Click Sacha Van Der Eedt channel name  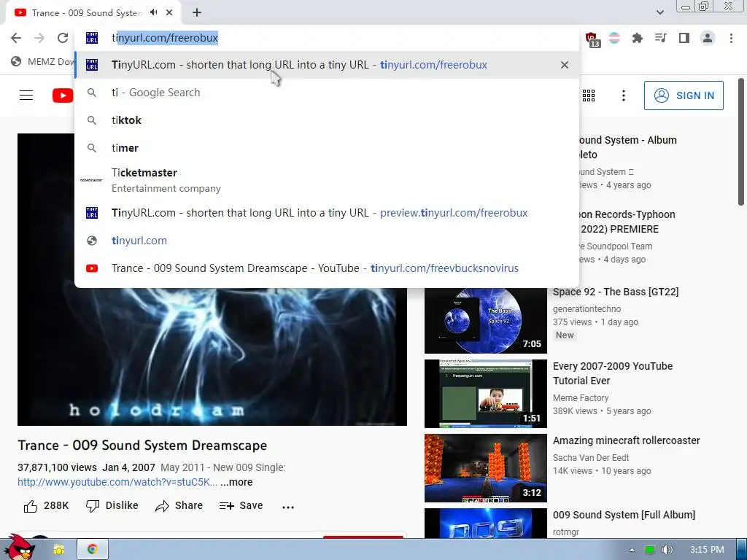point(591,458)
